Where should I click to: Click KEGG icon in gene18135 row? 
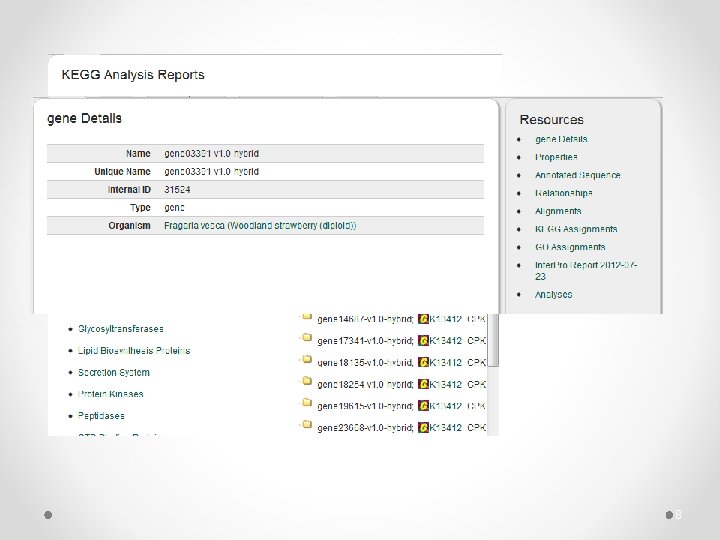click(423, 362)
